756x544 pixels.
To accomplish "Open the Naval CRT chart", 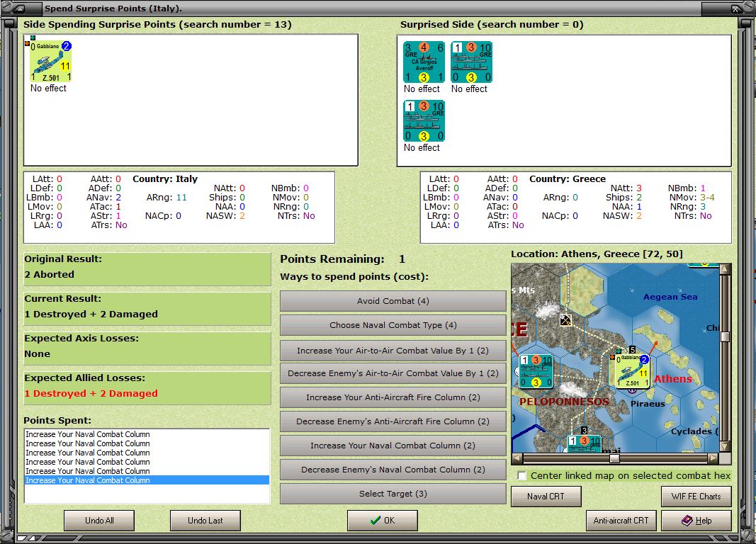I will click(546, 497).
